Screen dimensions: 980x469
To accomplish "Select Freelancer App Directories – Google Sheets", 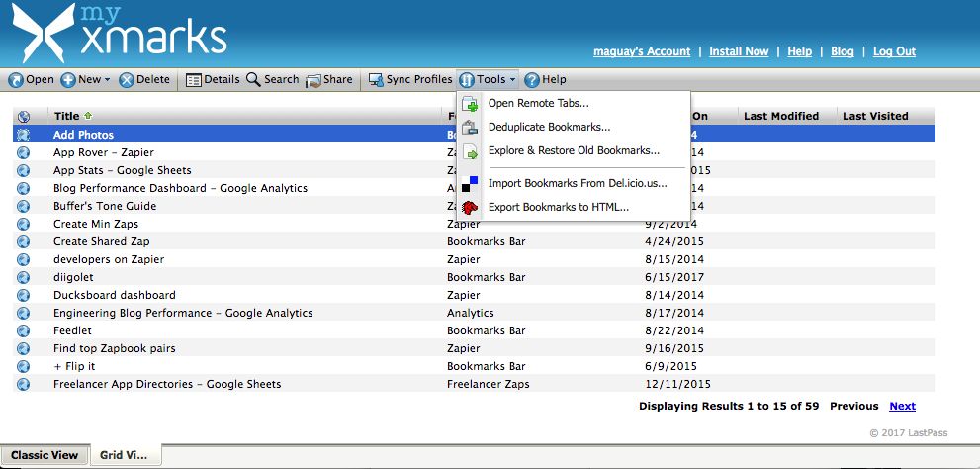I will pos(167,384).
